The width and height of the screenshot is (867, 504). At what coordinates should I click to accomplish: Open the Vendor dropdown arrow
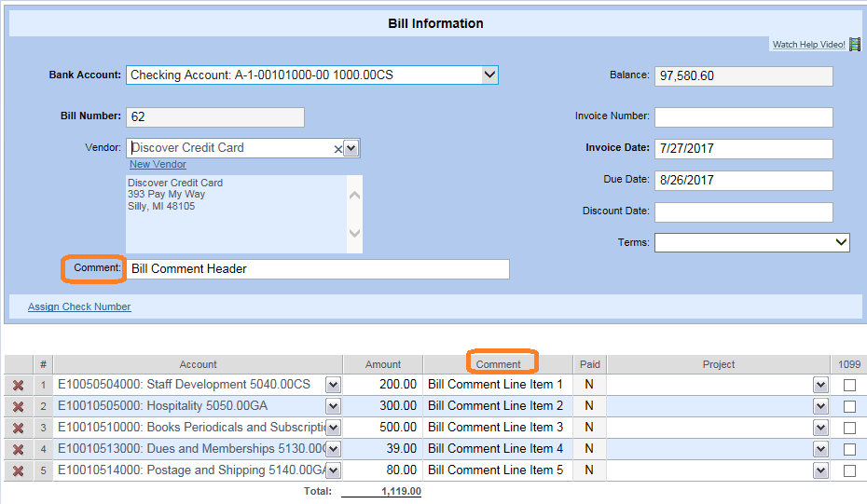click(351, 148)
